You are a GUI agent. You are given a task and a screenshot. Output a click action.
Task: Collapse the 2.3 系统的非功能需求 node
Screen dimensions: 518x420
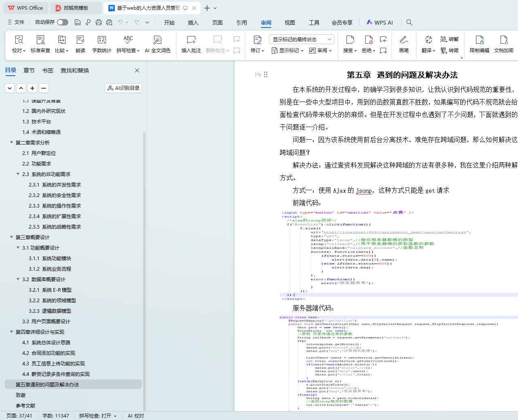[18, 174]
